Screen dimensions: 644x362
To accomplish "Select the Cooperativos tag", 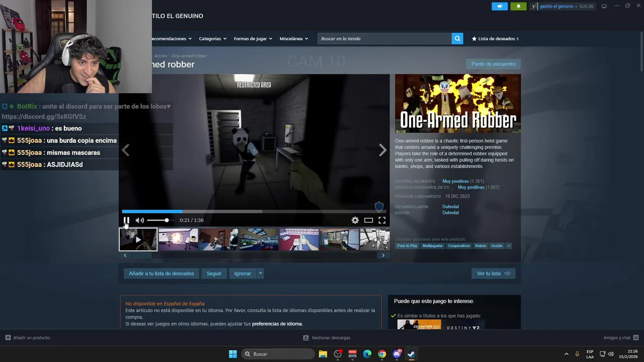I will (x=459, y=246).
